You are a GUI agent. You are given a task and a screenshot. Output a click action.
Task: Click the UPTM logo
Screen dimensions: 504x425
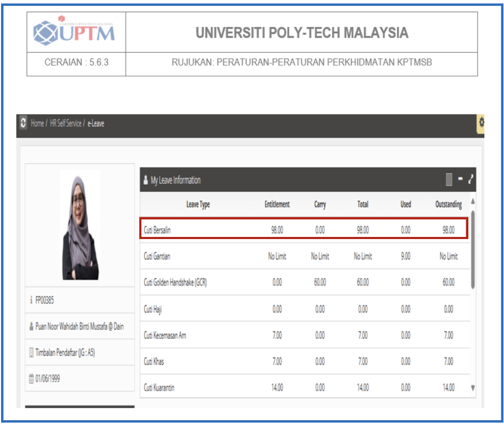point(74,32)
